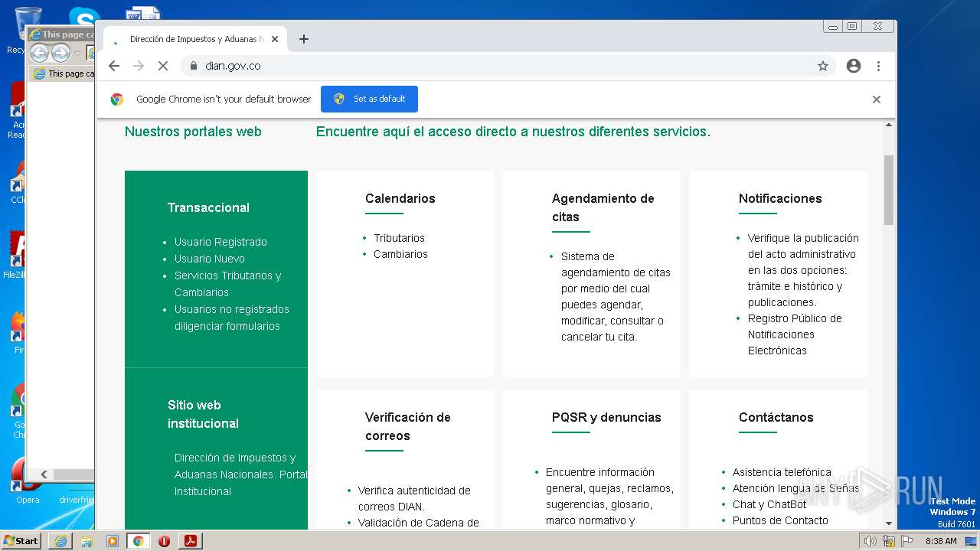Click the Calendarios card heading

tap(400, 198)
